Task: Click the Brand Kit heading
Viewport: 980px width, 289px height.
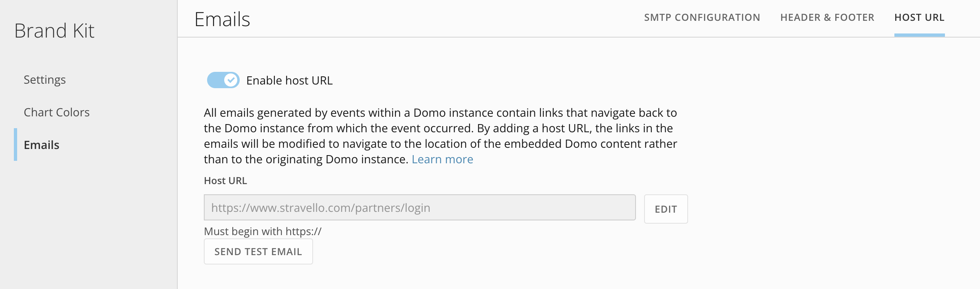Action: point(54,31)
